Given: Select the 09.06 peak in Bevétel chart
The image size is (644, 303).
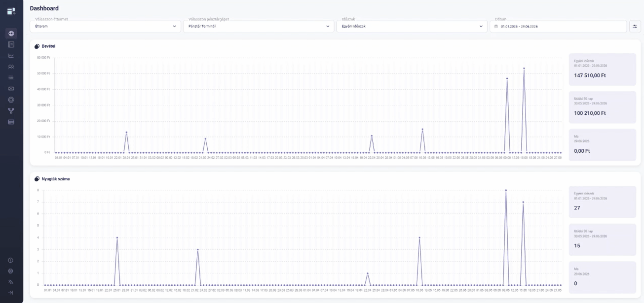Looking at the screenshot, I should click(507, 78).
